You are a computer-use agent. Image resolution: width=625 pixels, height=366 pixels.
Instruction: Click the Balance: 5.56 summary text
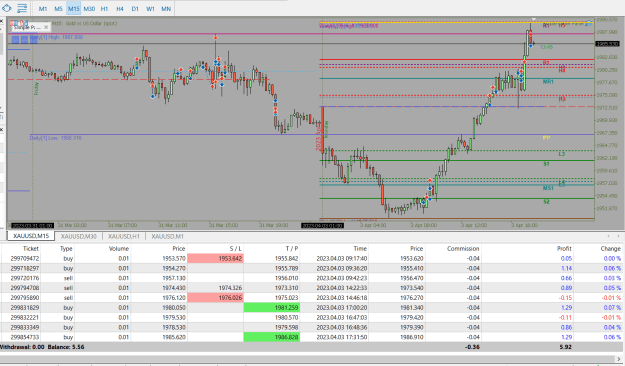(x=66, y=347)
